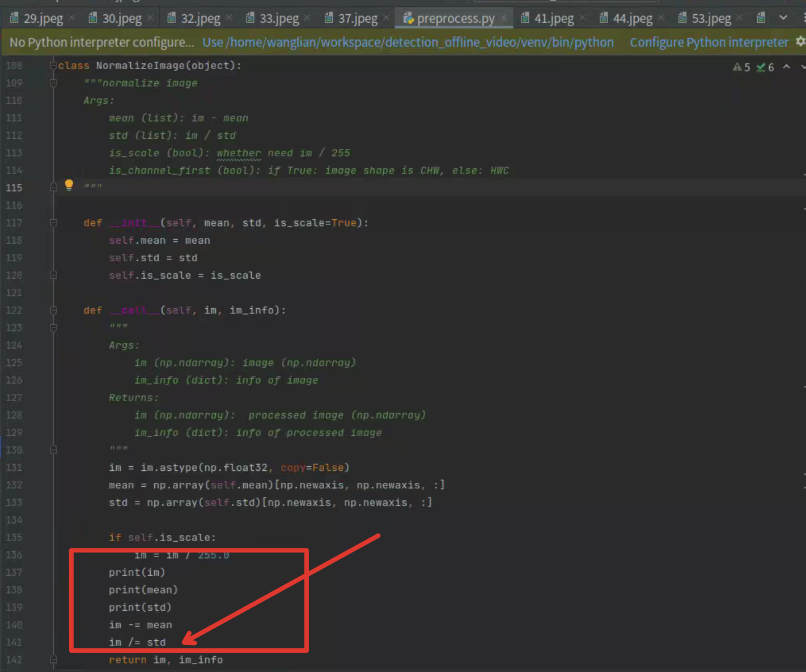Click 'if self.is_scale:' line
This screenshot has height=672, width=806.
pyautogui.click(x=162, y=538)
